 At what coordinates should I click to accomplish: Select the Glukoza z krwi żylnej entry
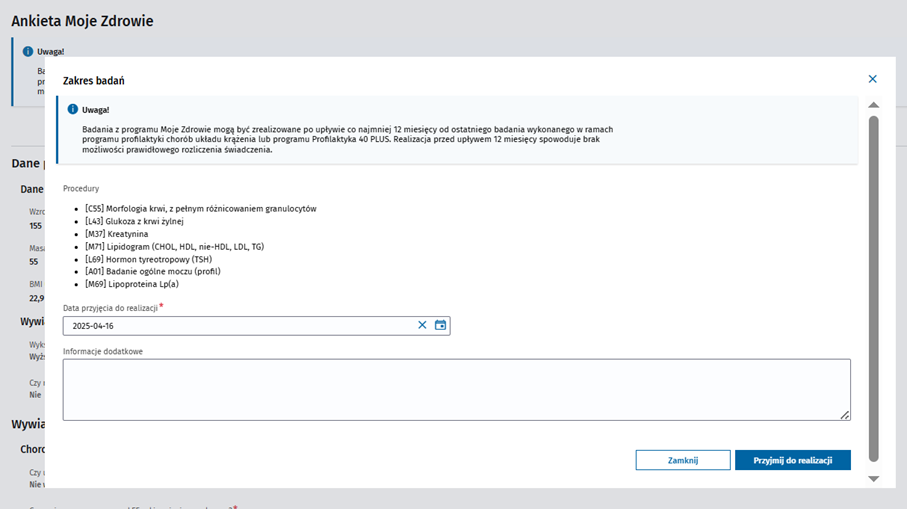134,221
